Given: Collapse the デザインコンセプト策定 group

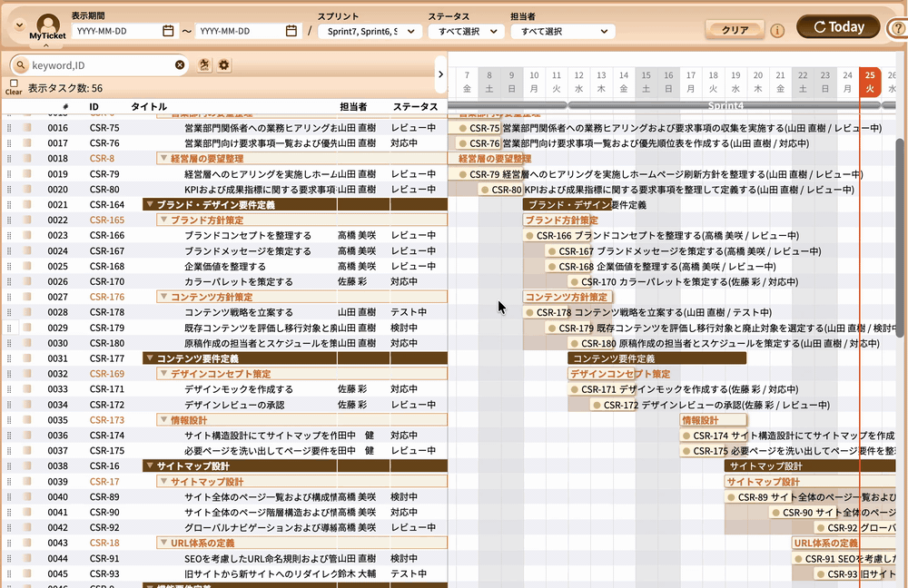Looking at the screenshot, I should tap(163, 374).
